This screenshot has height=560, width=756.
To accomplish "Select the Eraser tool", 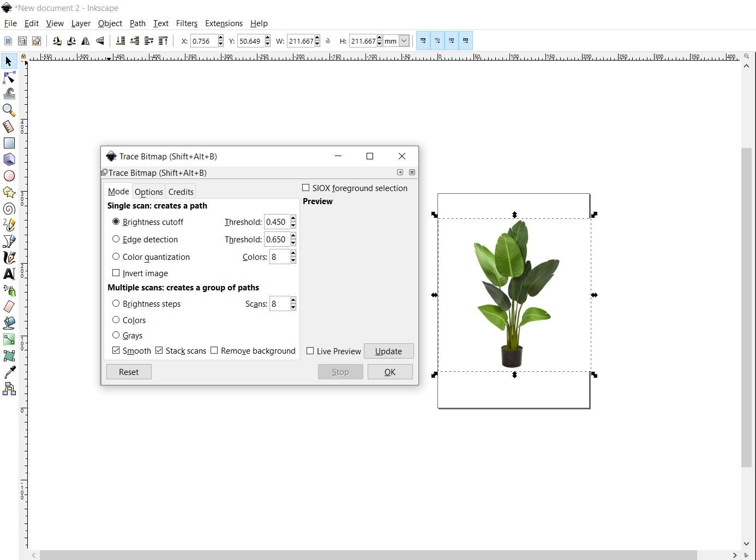I will click(9, 307).
